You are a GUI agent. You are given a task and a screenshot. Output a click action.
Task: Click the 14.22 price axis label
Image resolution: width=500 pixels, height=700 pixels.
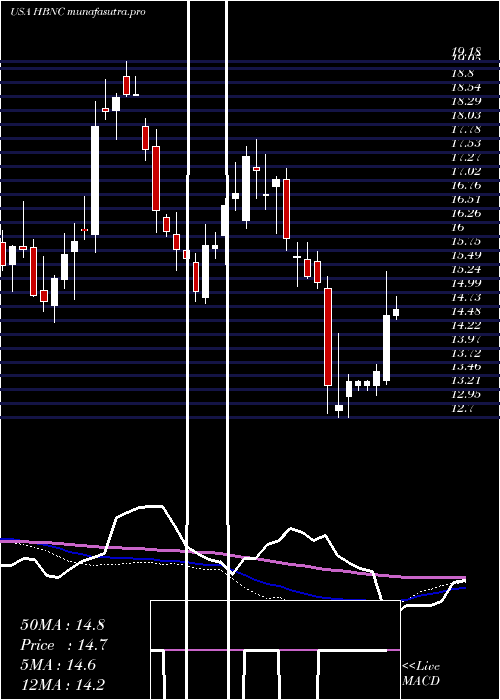[466, 325]
